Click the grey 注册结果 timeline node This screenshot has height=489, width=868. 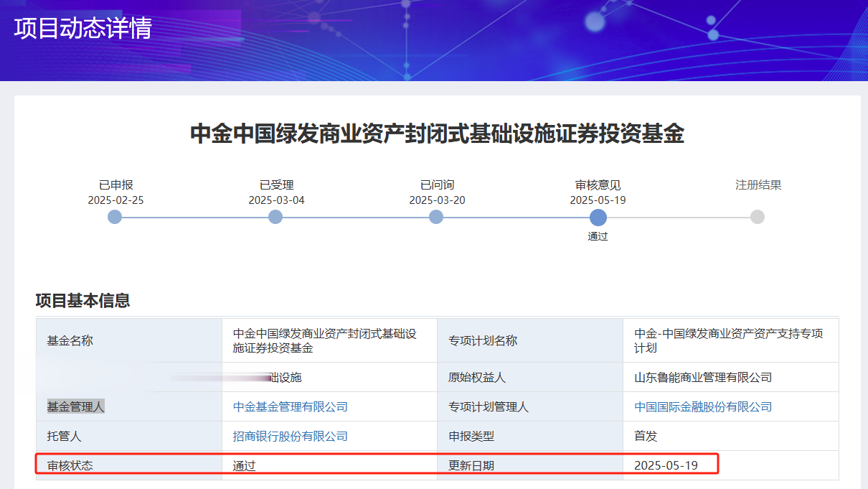pos(758,217)
